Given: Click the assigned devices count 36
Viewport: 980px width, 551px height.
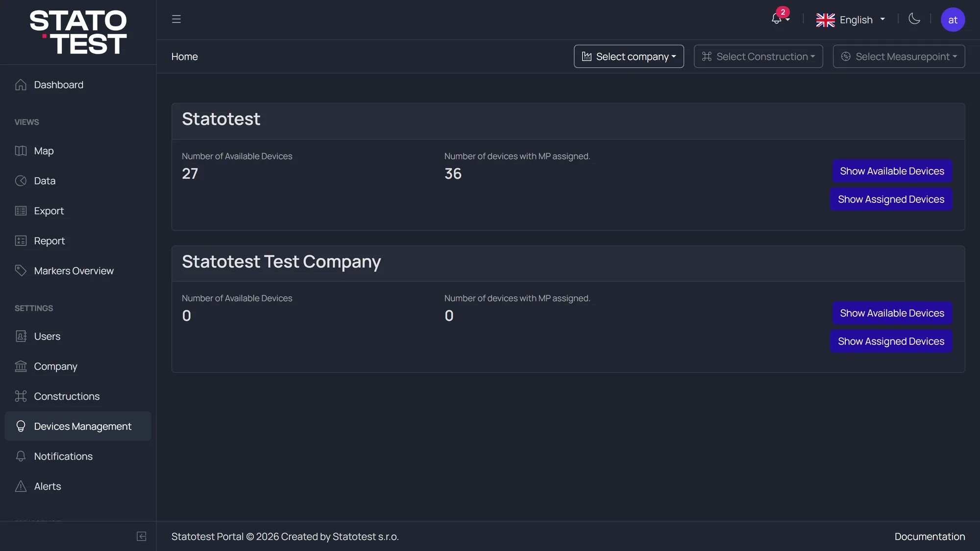Looking at the screenshot, I should (x=453, y=173).
